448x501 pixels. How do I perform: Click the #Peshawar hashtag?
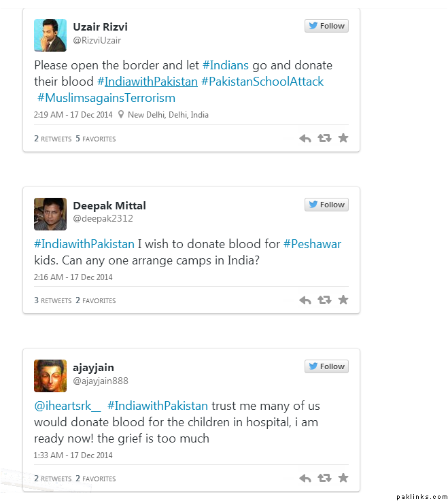[x=312, y=243]
